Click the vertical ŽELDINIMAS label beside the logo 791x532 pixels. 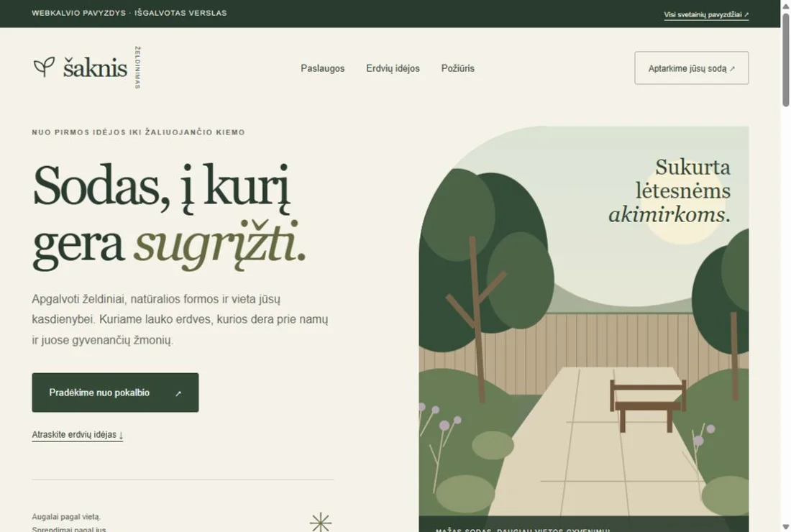(138, 68)
